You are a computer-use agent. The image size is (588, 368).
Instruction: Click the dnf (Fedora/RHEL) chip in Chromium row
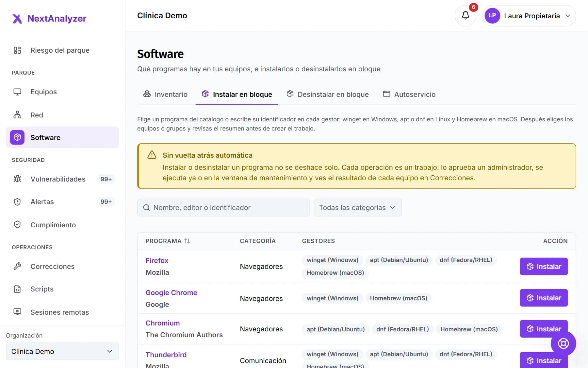(402, 329)
